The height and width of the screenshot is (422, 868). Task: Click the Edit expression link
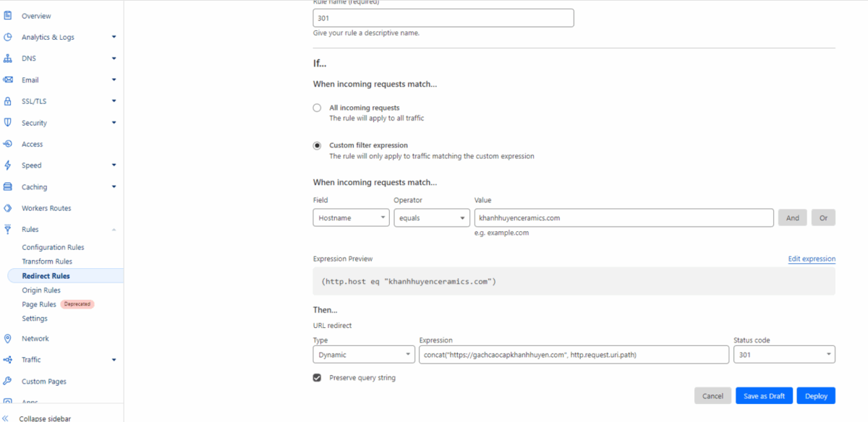click(x=811, y=259)
